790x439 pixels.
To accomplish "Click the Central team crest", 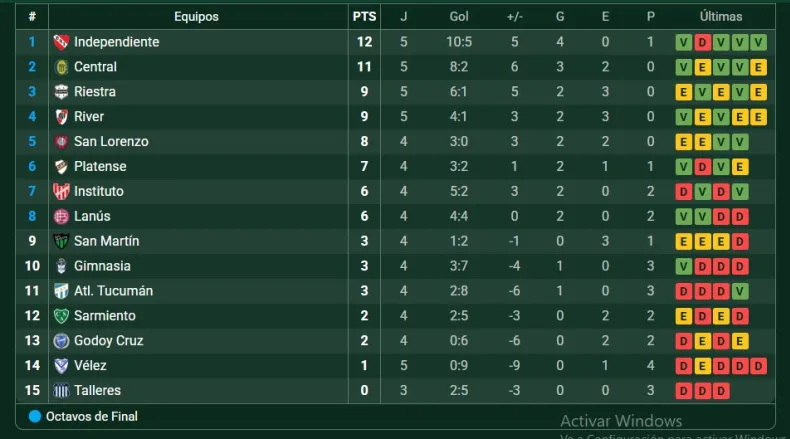I will (x=60, y=67).
